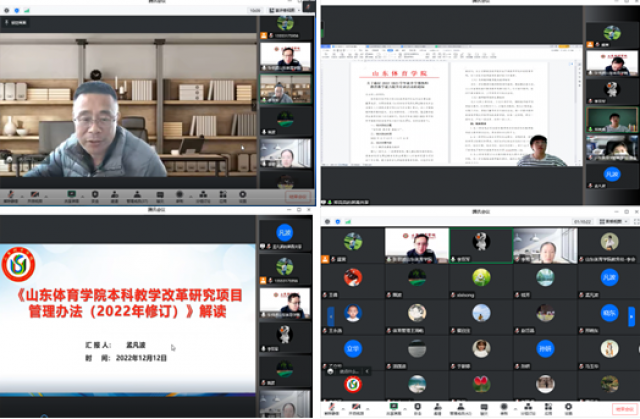Screen dimensions: 640x419
Task: Expand audio options arrow beside top-left mute button
Action: 21,194
